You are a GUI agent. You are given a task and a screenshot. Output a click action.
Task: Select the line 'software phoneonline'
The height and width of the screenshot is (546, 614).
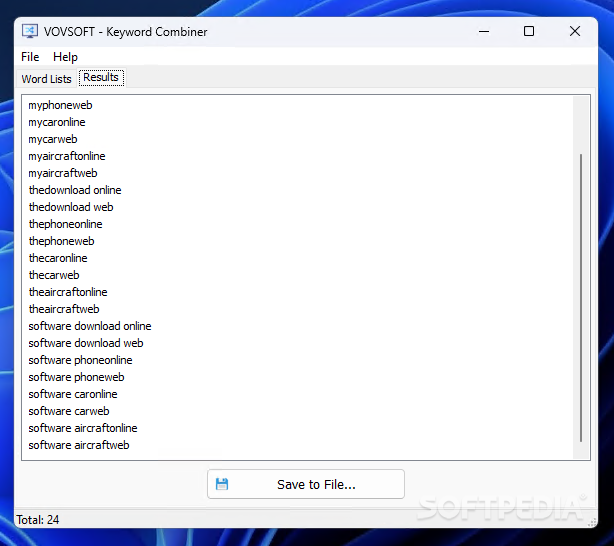(x=80, y=360)
